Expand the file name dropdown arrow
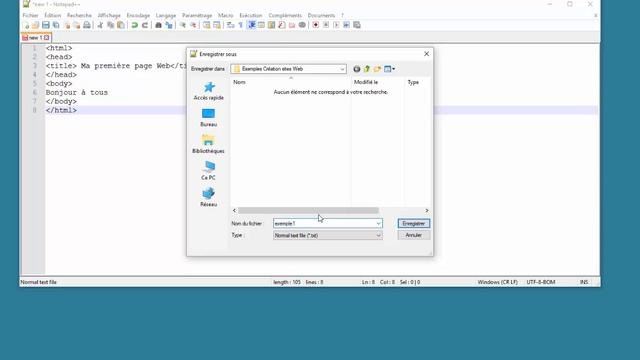The height and width of the screenshot is (360, 640). coord(378,223)
